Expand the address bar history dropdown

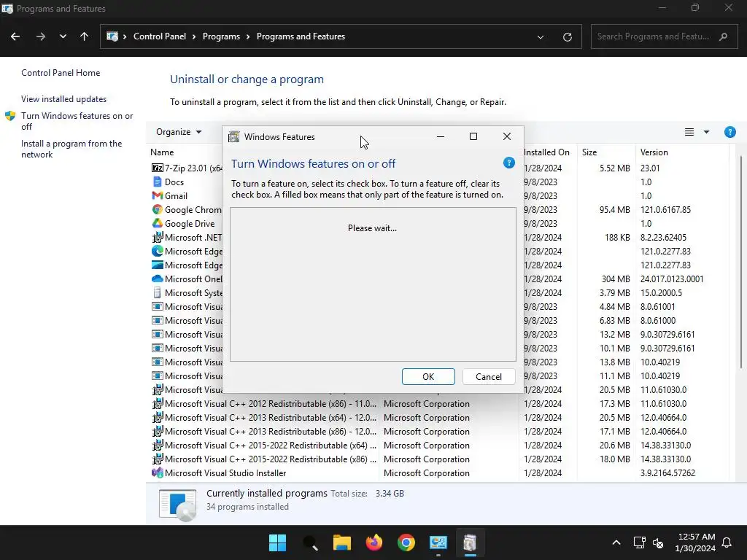pyautogui.click(x=541, y=37)
